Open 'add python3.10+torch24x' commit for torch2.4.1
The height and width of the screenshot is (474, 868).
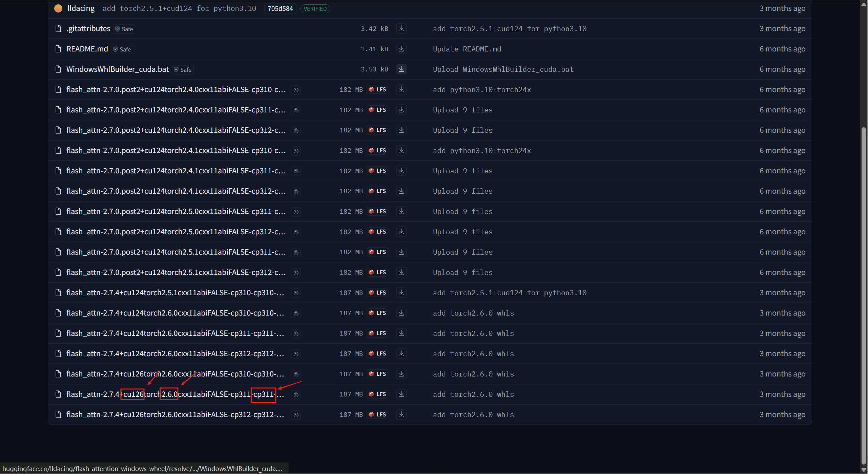[481, 151]
